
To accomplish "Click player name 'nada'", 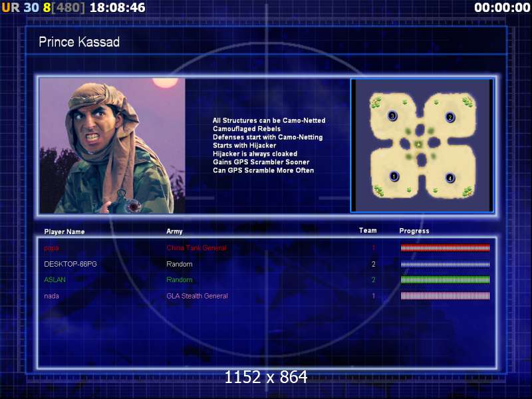I will (x=51, y=296).
